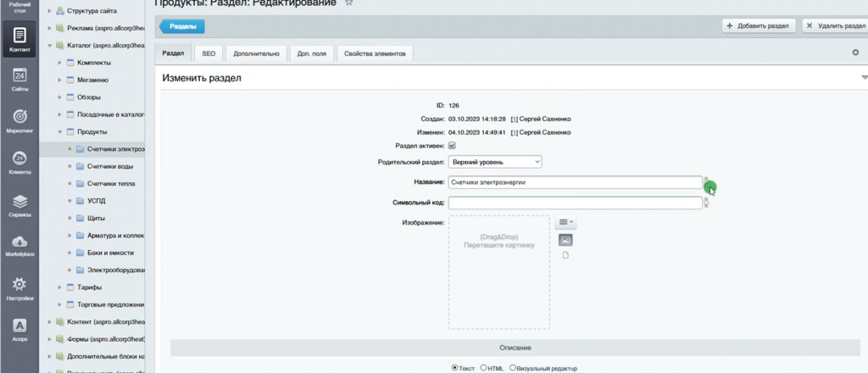Screen dimensions: 868x373
Task: Switch to the Доп. поля tab
Action: pyautogui.click(x=312, y=53)
